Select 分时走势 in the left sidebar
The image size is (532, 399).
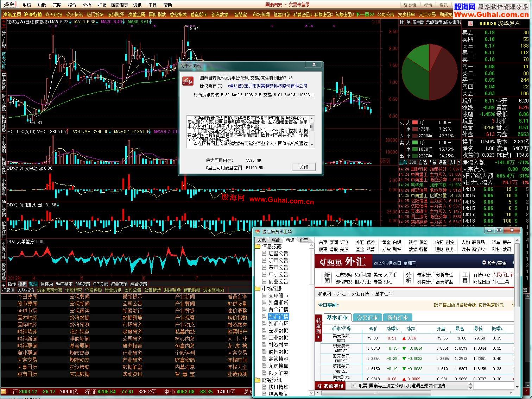point(4,39)
